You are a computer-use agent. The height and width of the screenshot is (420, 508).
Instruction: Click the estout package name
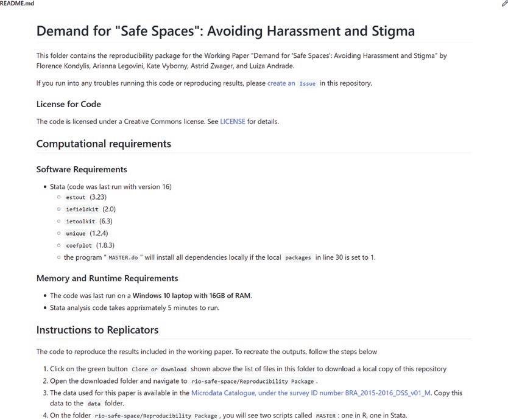[76, 198]
